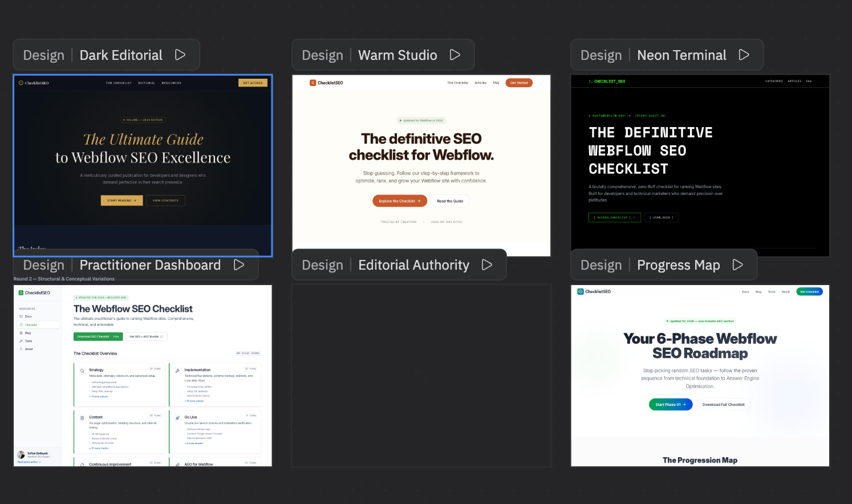Click Start Phase 01 in Progress Map
This screenshot has width=852, height=504.
(671, 404)
